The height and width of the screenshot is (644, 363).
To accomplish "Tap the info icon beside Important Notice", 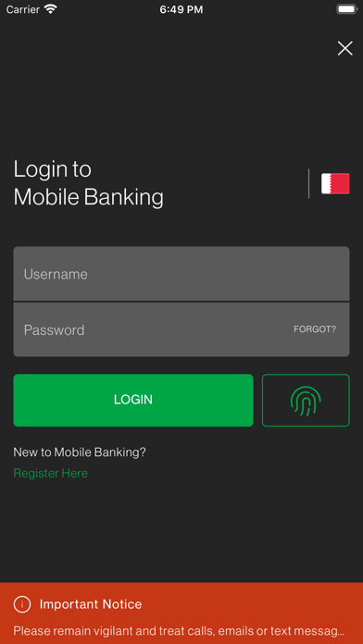I will pos(22,604).
